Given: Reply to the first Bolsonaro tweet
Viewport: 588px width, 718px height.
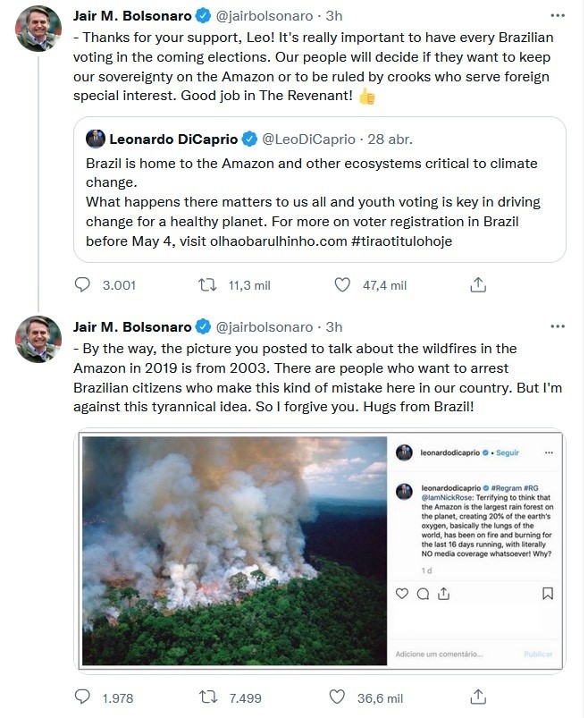Looking at the screenshot, I should tap(83, 285).
